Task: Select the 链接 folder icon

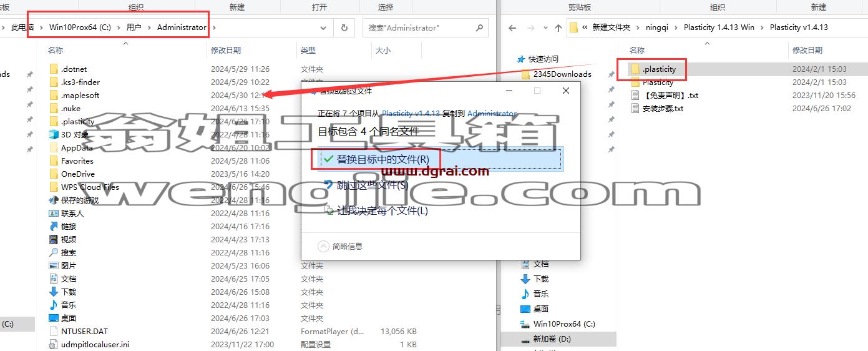Action: (54, 226)
